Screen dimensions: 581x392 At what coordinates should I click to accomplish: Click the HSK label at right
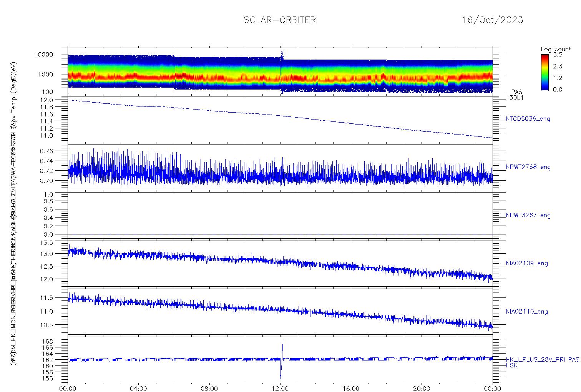pyautogui.click(x=512, y=365)
